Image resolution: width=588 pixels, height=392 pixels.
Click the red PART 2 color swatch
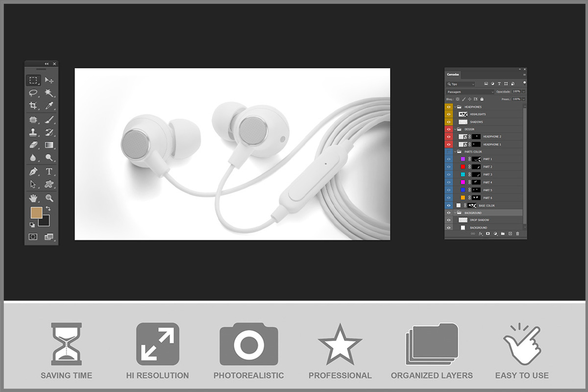click(x=463, y=167)
